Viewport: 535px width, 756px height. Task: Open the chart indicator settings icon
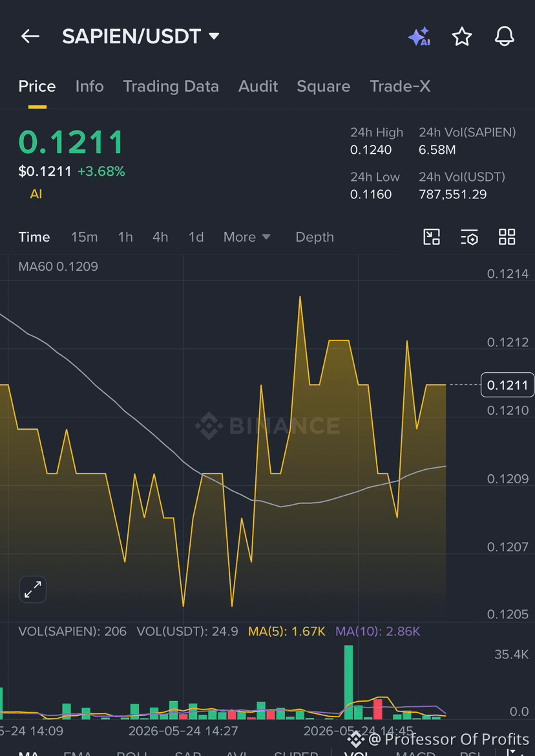pos(469,236)
